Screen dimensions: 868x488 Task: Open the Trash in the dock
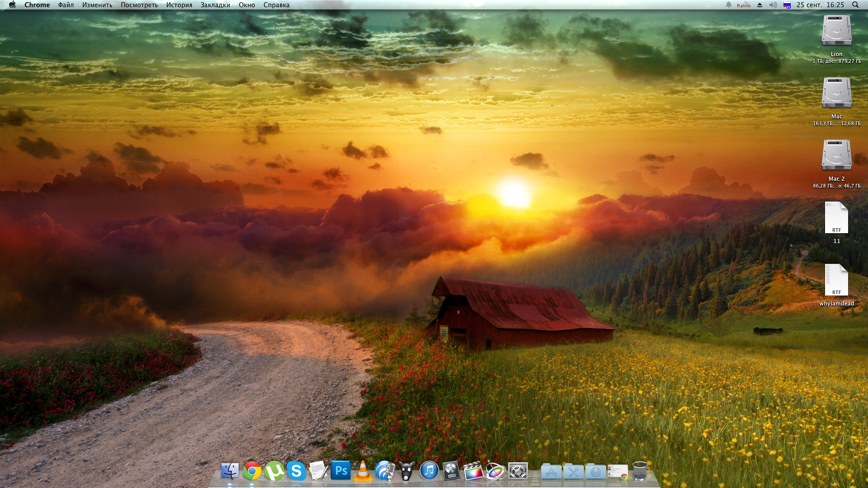[640, 471]
